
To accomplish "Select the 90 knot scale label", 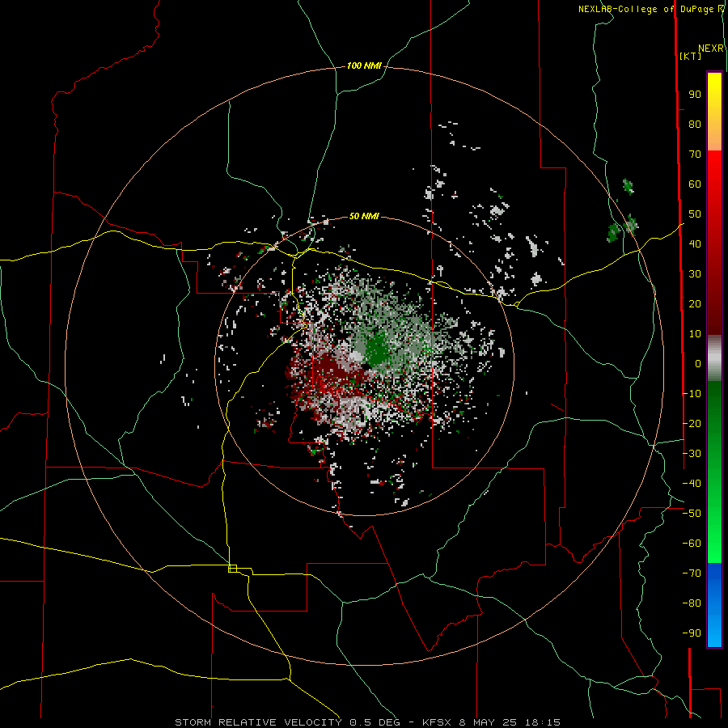I will point(695,95).
